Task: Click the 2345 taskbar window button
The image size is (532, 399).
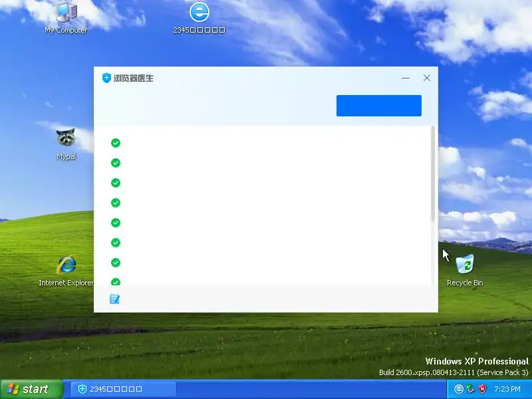Action: click(124, 389)
